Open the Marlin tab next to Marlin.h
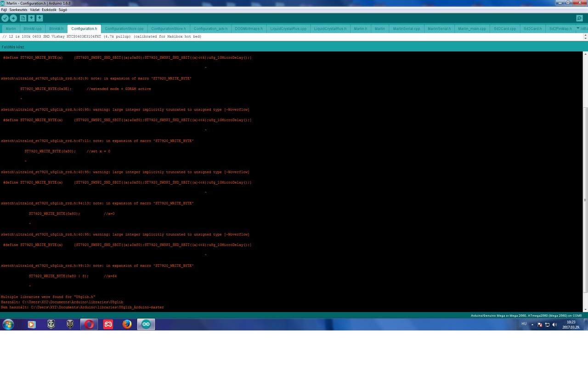The image size is (588, 376). coord(380,28)
